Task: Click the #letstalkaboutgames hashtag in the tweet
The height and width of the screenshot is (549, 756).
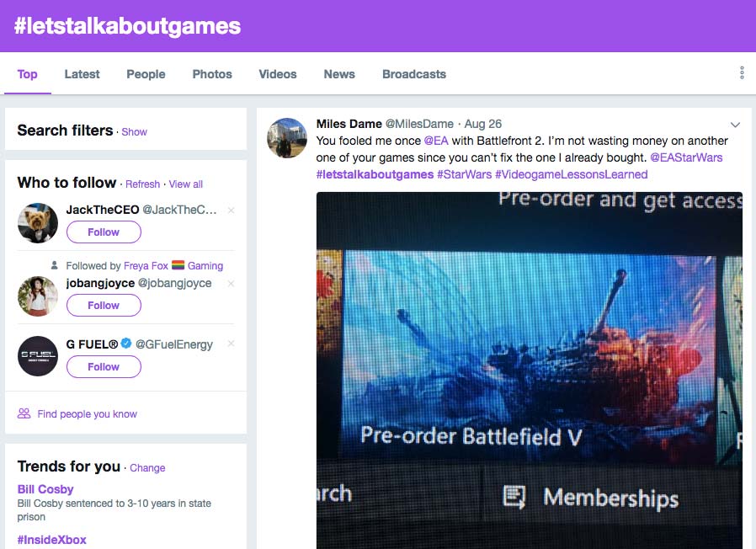Action: pos(375,174)
